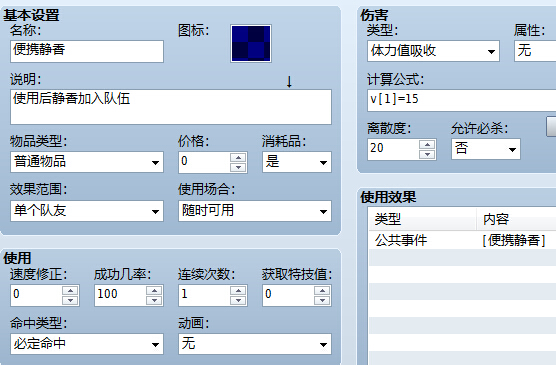Decrease 离散度 with the down arrow
This screenshot has height=365, width=556.
(427, 154)
